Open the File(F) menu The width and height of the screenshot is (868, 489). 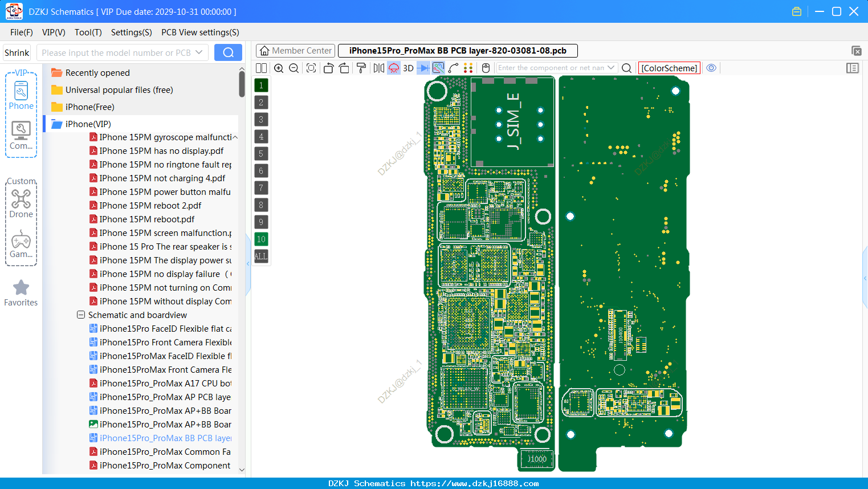pyautogui.click(x=22, y=32)
